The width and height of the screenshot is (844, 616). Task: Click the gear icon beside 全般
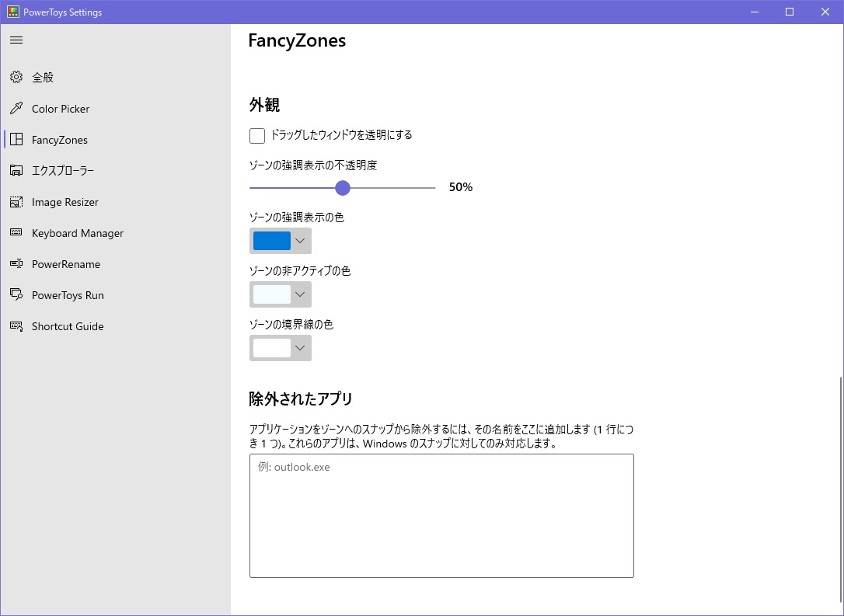(16, 77)
